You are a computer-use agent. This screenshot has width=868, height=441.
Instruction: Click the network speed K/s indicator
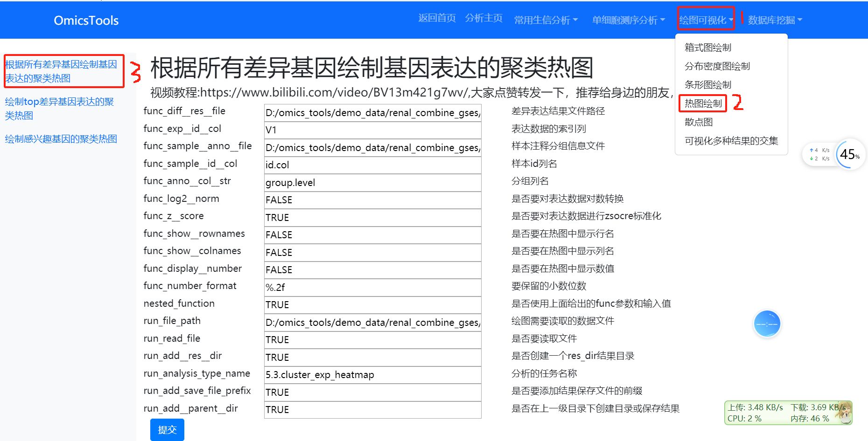pyautogui.click(x=820, y=154)
